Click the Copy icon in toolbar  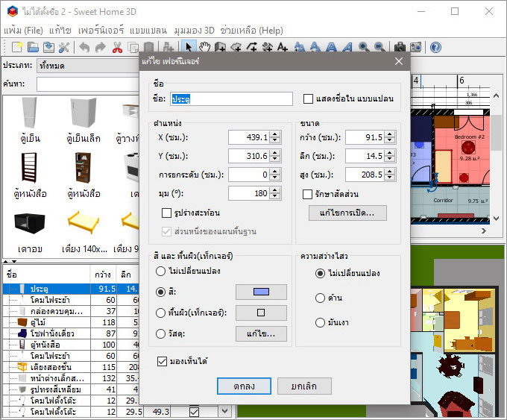coord(133,47)
